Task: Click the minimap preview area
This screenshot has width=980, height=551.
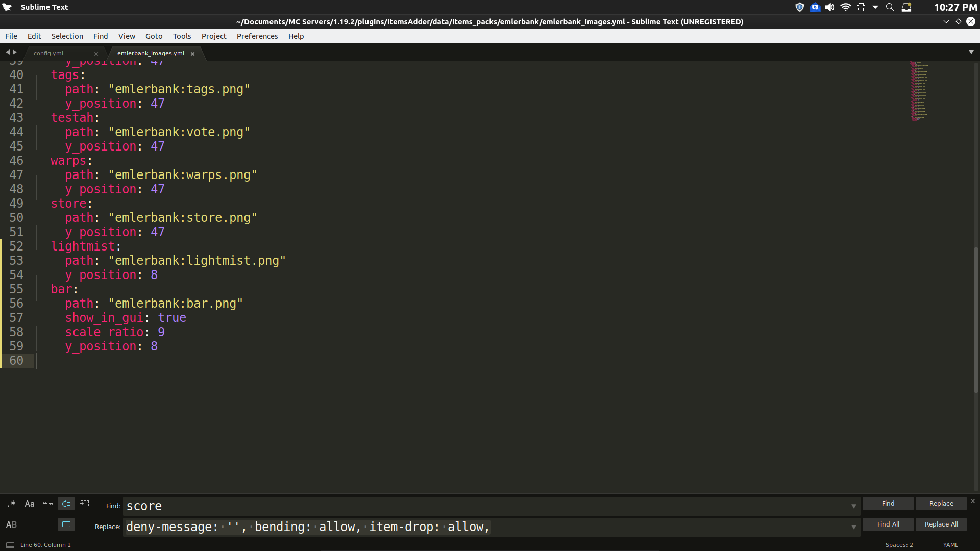Action: point(919,92)
